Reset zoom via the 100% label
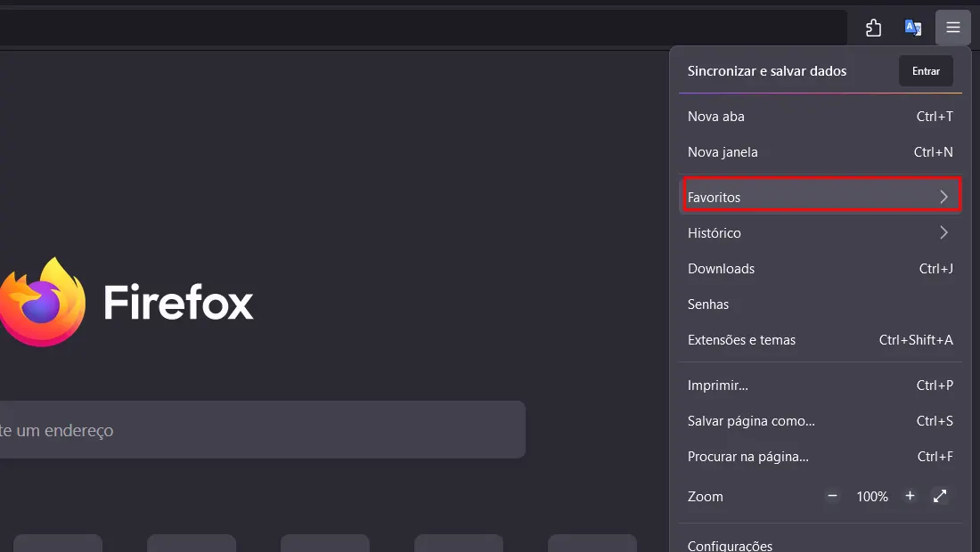Image resolution: width=980 pixels, height=552 pixels. tap(872, 497)
